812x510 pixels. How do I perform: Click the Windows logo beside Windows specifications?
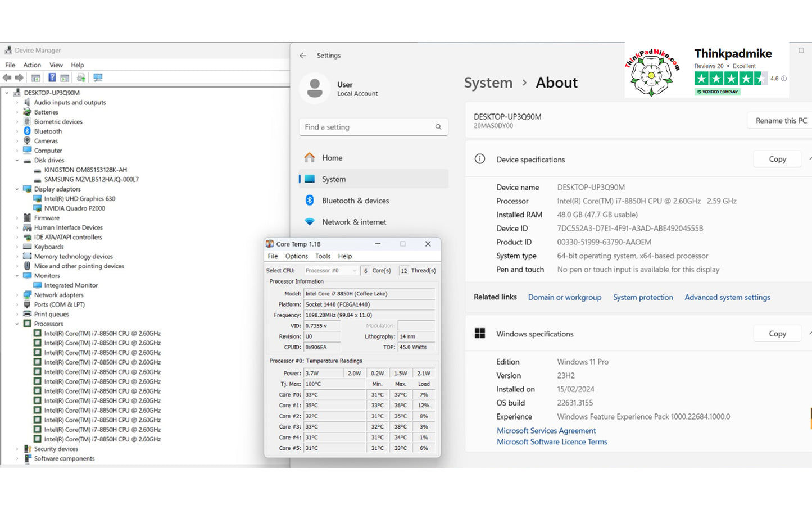point(480,334)
